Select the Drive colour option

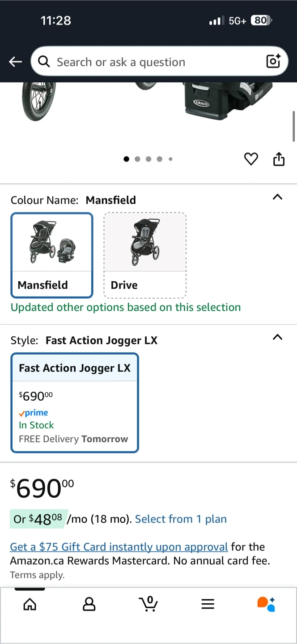145,255
